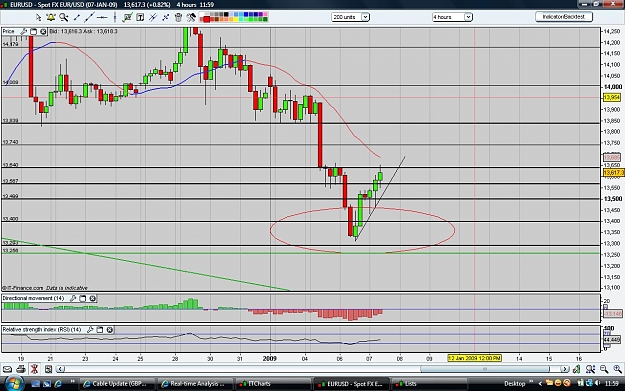625x391 pixels.
Task: Click the trash bin delete tool
Action: (x=179, y=17)
